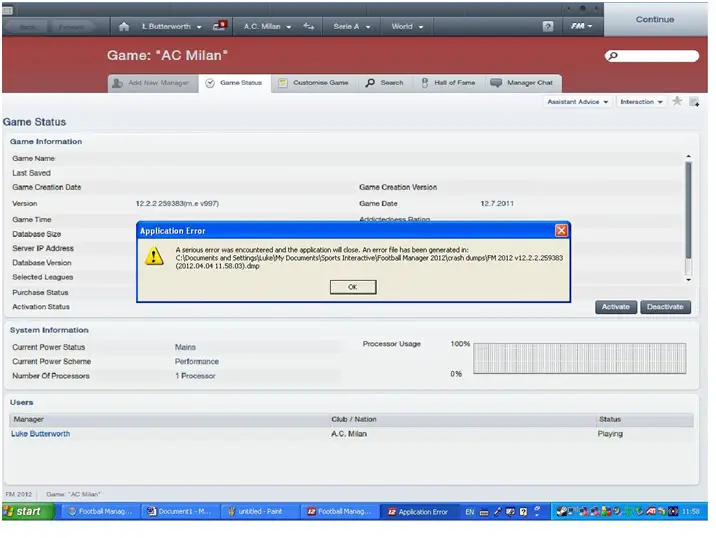Viewport: 716px width, 538px height.
Task: Click the star bookmark icon
Action: [x=677, y=101]
